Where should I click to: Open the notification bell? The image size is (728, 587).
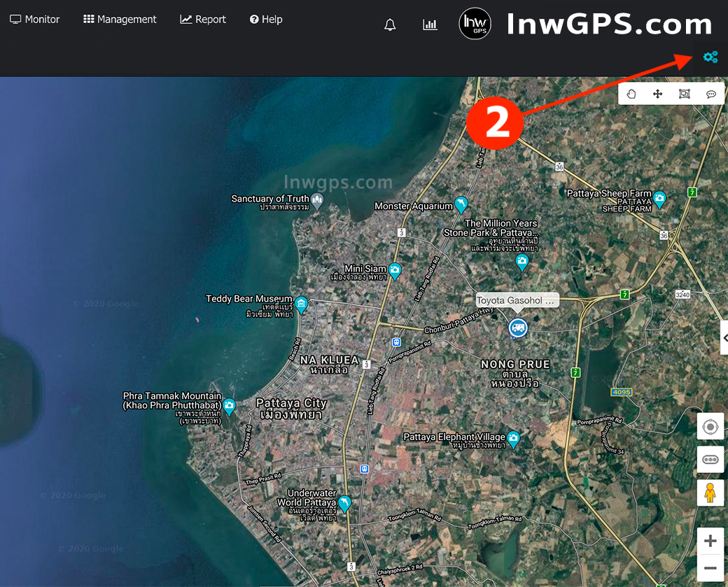pos(390,24)
